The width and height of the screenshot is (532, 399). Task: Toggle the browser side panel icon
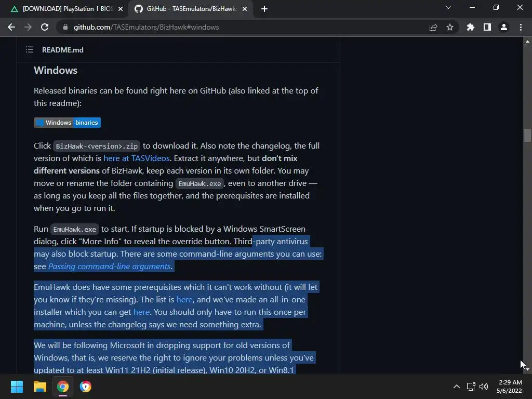487,27
